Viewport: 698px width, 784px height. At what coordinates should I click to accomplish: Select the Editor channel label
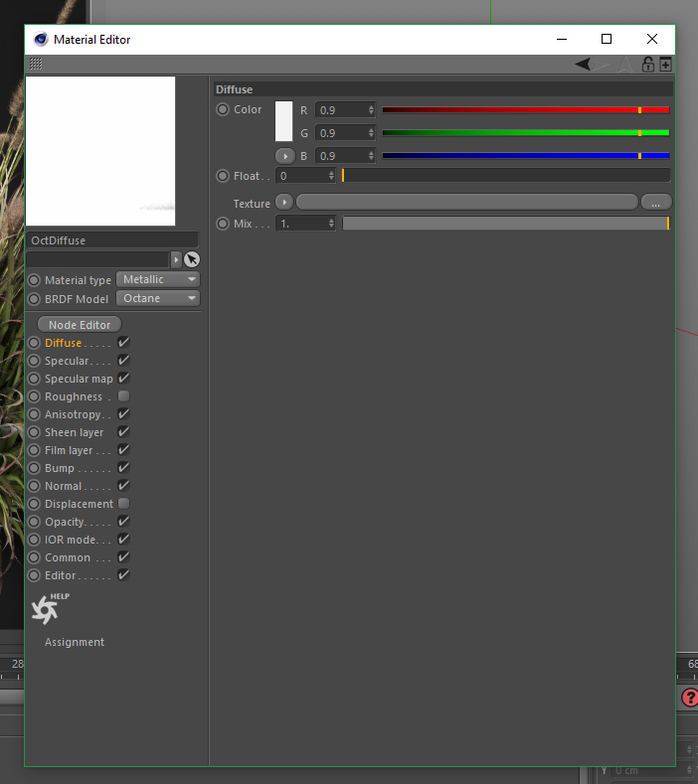click(60, 575)
